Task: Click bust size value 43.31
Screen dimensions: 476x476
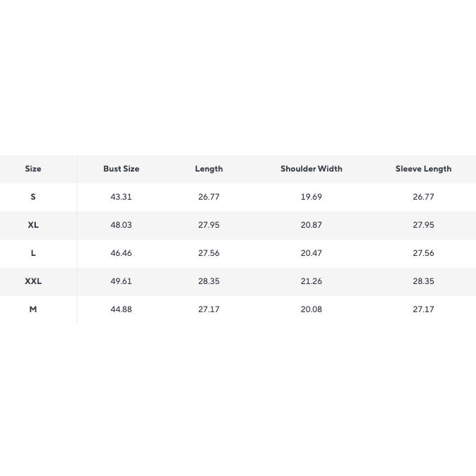Action: (121, 197)
